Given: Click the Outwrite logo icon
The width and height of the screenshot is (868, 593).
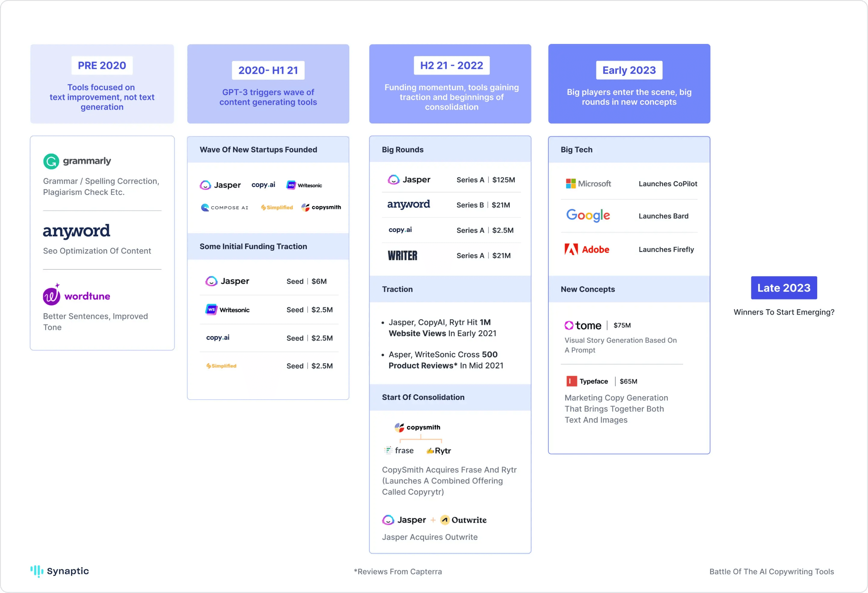Looking at the screenshot, I should 445,520.
